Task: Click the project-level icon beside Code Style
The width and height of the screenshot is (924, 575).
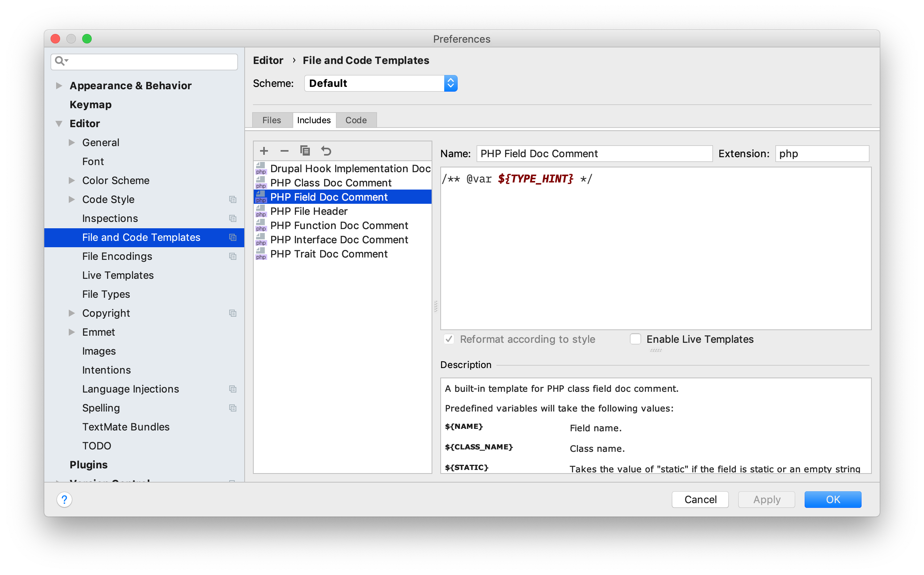Action: coord(233,199)
